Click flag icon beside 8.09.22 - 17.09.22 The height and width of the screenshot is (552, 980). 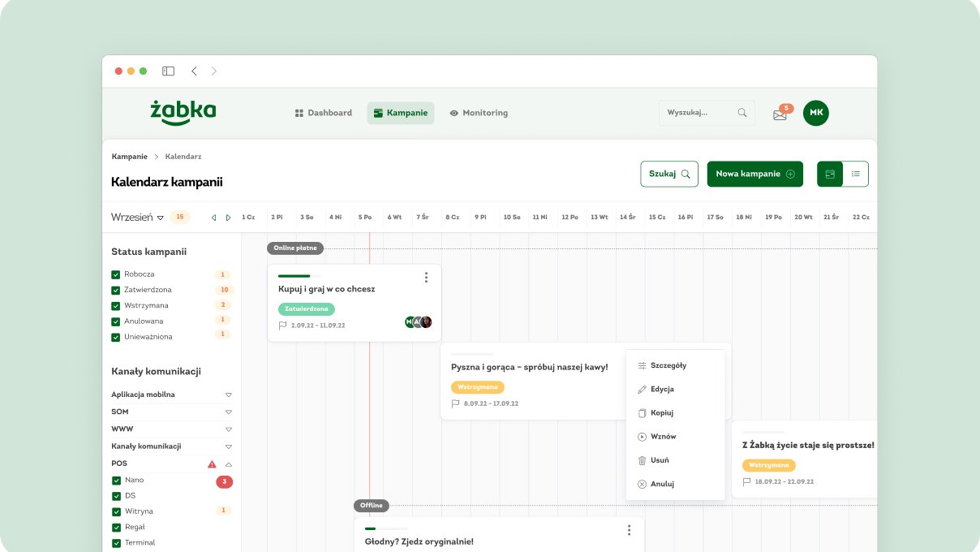point(455,403)
